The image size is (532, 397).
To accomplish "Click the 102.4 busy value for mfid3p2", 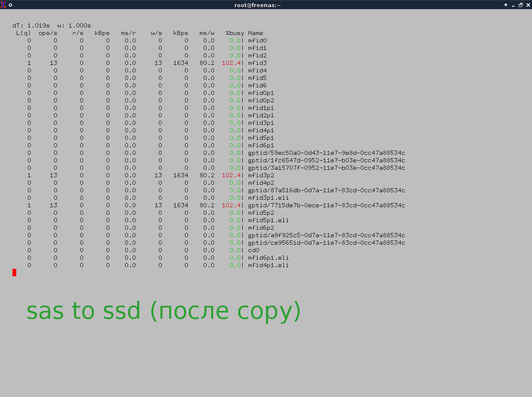I will pyautogui.click(x=231, y=175).
